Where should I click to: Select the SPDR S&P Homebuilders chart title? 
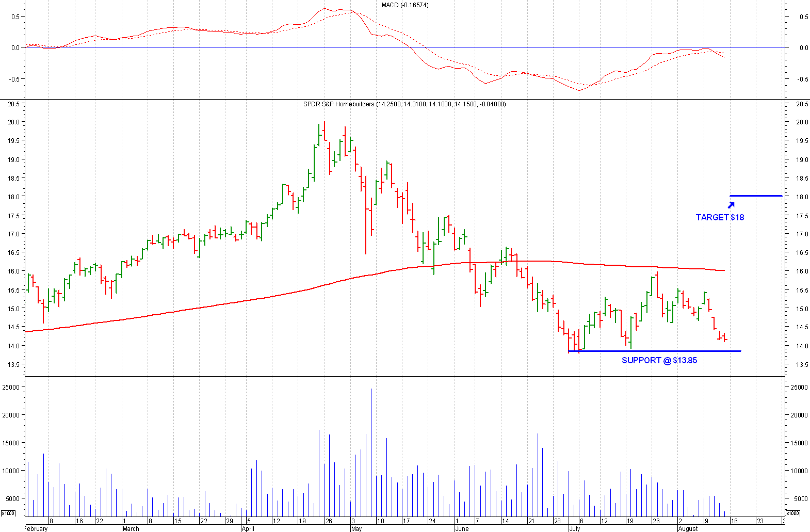tap(404, 104)
